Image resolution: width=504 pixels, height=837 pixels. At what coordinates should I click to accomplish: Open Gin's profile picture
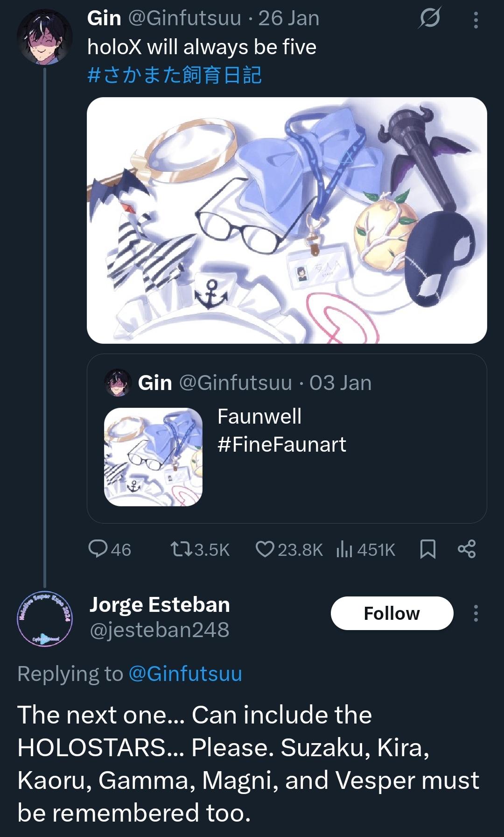pos(44,37)
